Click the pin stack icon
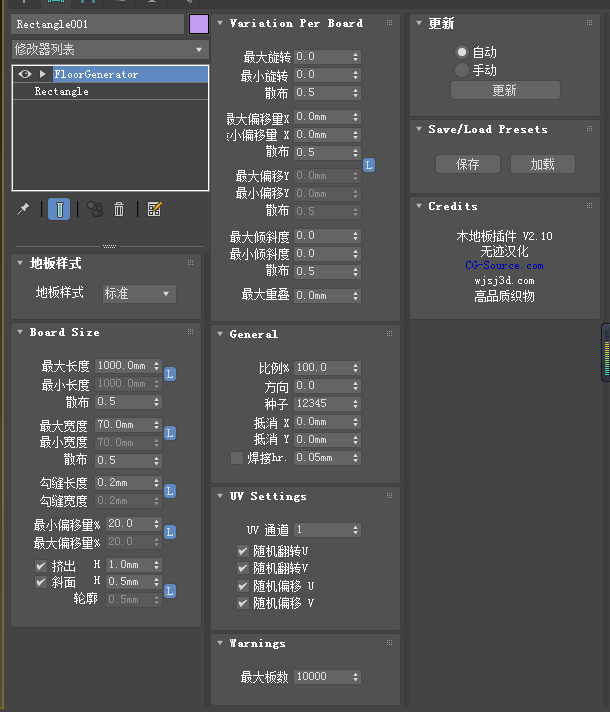Image resolution: width=610 pixels, height=712 pixels. tap(24, 209)
